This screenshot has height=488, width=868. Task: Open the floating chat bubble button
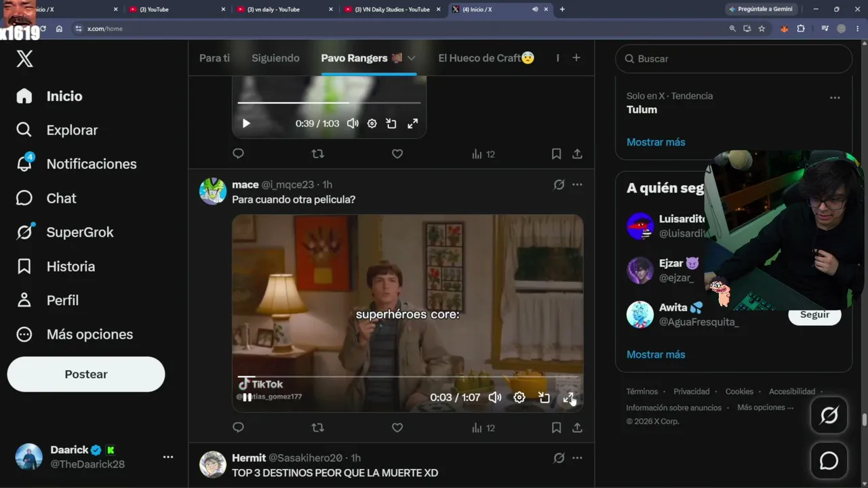[x=829, y=461]
